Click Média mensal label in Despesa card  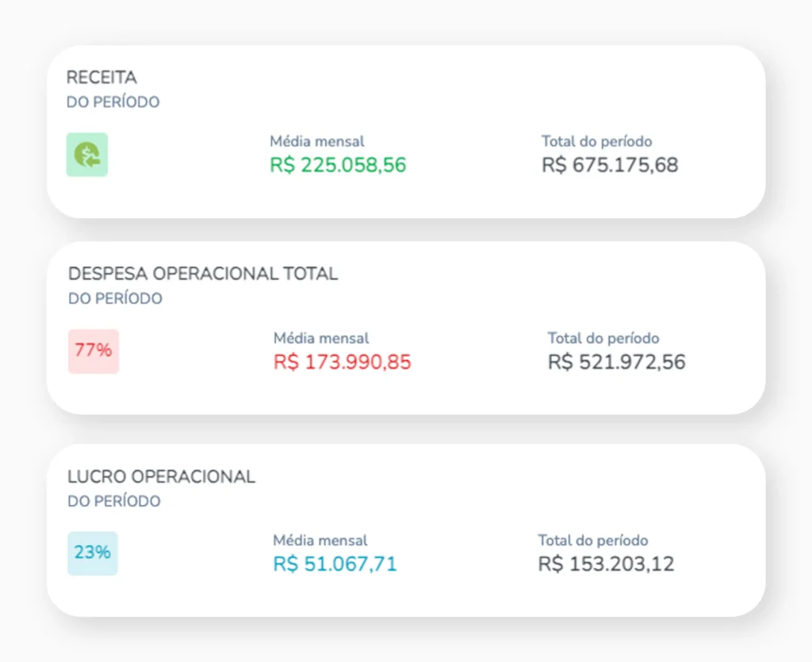[x=321, y=339]
